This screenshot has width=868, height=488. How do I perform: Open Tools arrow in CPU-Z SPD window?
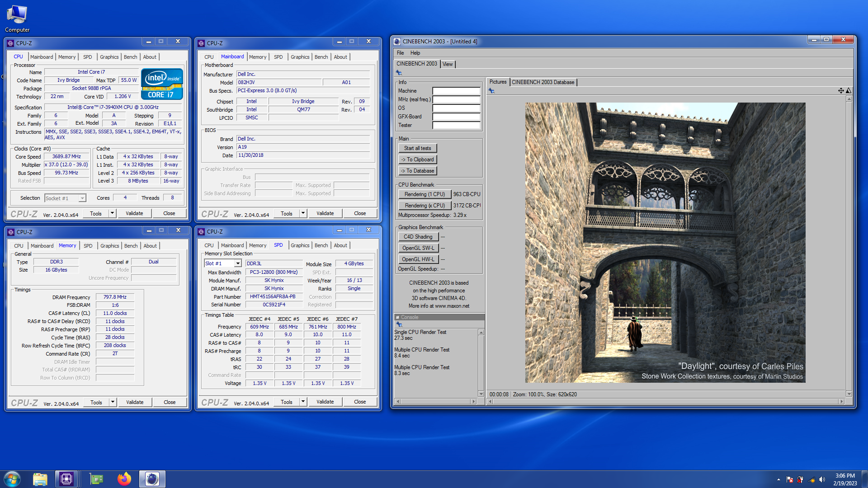click(x=303, y=402)
